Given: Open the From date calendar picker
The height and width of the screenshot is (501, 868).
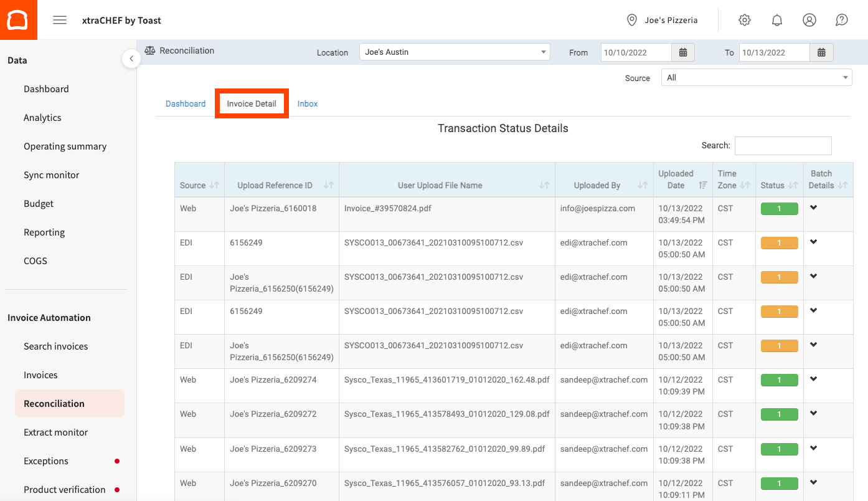Looking at the screenshot, I should pos(682,52).
